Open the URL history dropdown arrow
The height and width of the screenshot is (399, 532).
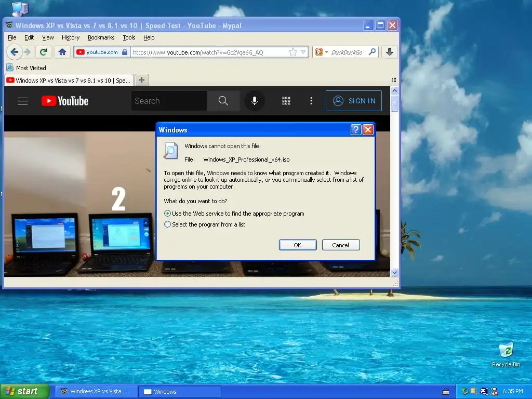pos(303,52)
